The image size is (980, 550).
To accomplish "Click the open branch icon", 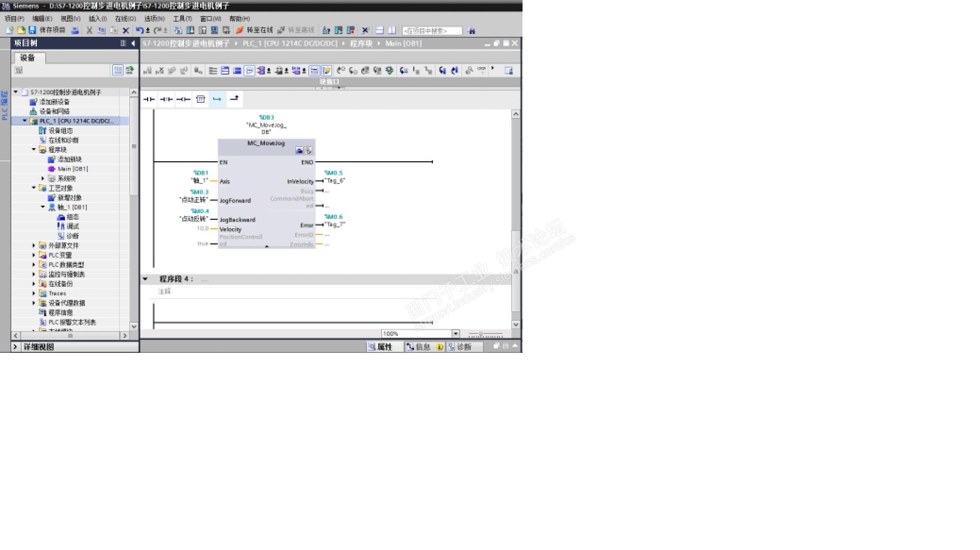I will [217, 99].
